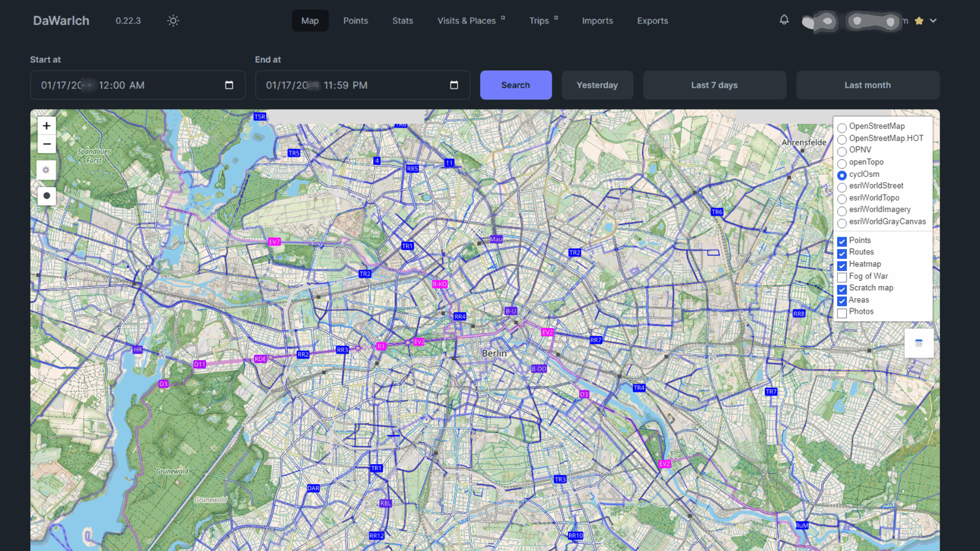This screenshot has height=551, width=980.
Task: Select the Yesterday range
Action: [x=597, y=85]
